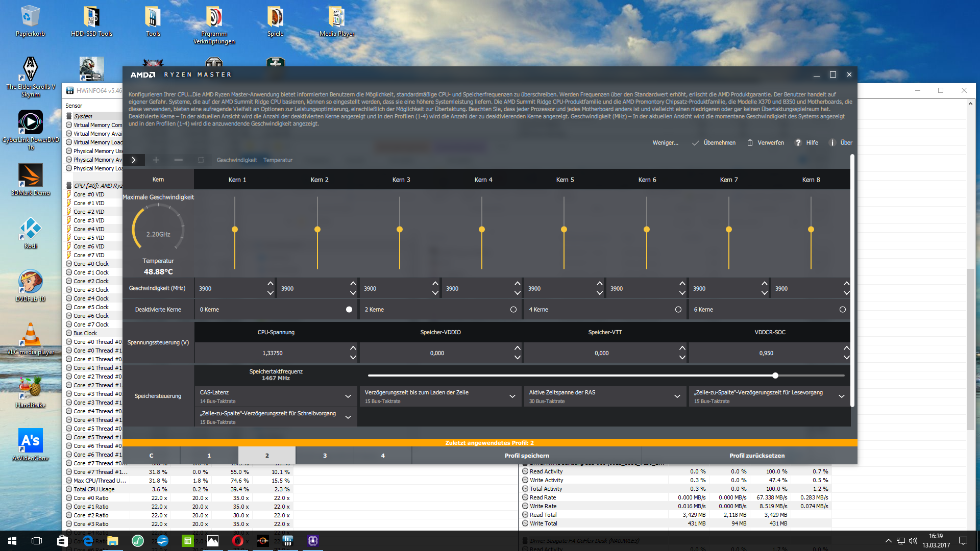Open Aktive Zeitspanne der RAS dropdown
The width and height of the screenshot is (980, 551).
pyautogui.click(x=677, y=396)
